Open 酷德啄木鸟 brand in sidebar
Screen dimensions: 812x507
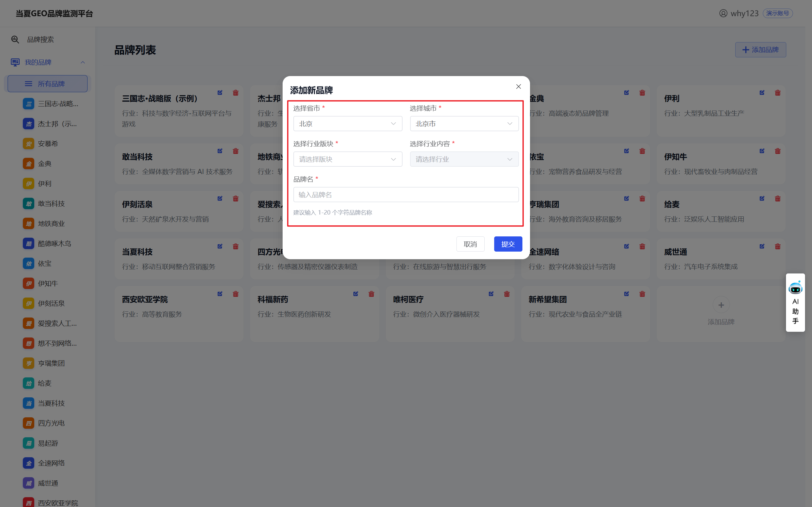pyautogui.click(x=54, y=244)
